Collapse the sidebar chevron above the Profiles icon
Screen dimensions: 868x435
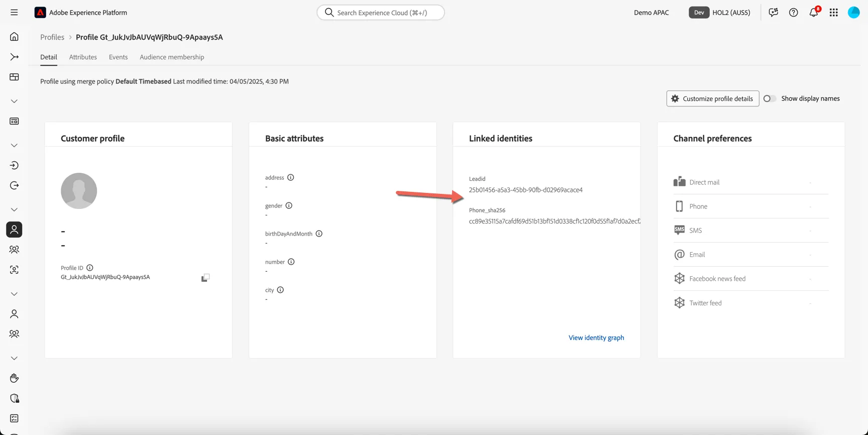(x=14, y=209)
